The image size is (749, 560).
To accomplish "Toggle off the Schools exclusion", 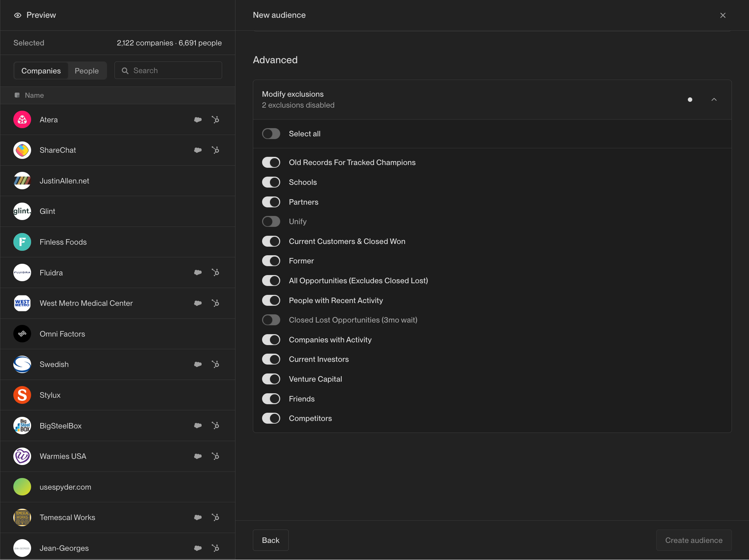I will click(x=271, y=182).
